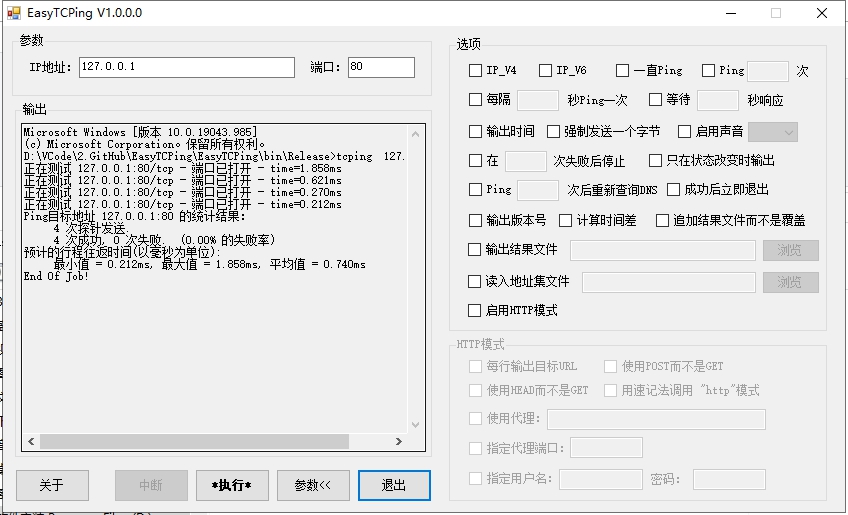Click 浏览 button for 输出结果文件
Image resolution: width=848 pixels, height=515 pixels.
click(x=791, y=250)
